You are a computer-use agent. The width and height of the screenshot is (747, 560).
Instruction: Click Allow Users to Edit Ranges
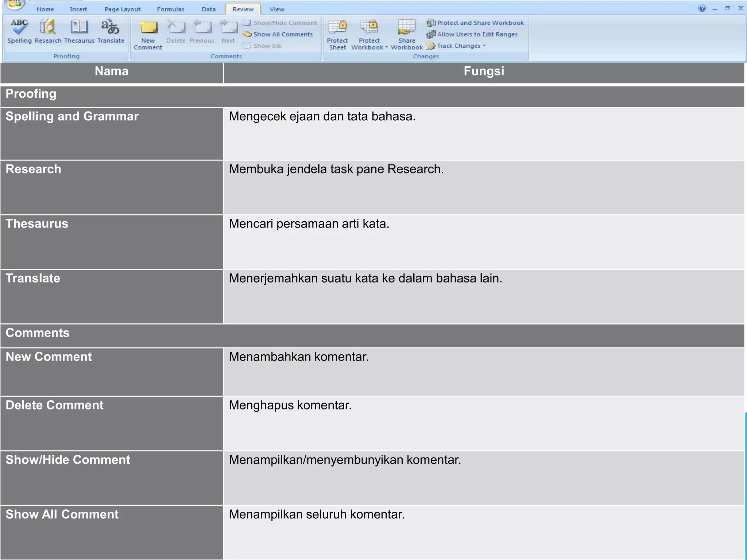click(x=472, y=34)
